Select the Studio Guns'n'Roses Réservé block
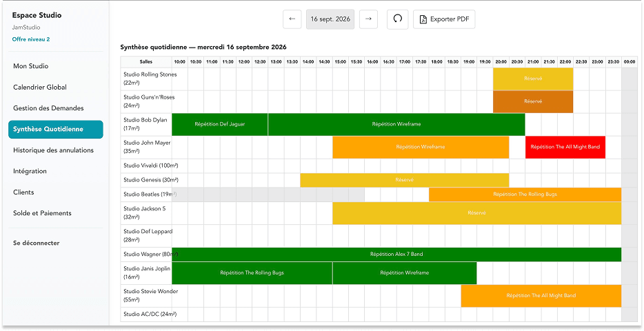 point(533,101)
